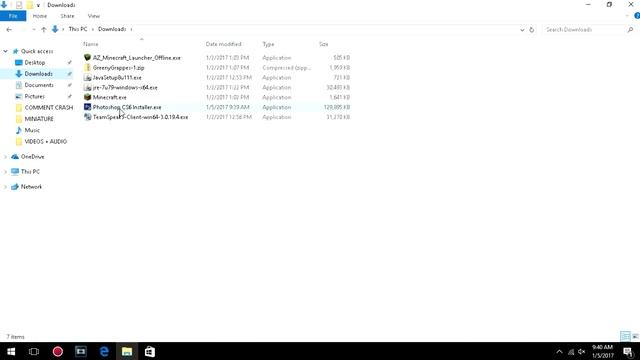Switch to large icons view button

pyautogui.click(x=635, y=336)
